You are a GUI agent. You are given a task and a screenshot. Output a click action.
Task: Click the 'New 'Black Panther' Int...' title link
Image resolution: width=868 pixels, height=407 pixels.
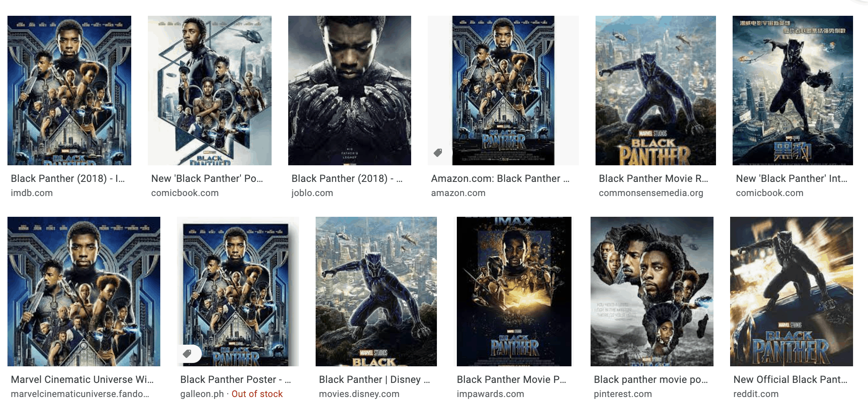point(792,179)
